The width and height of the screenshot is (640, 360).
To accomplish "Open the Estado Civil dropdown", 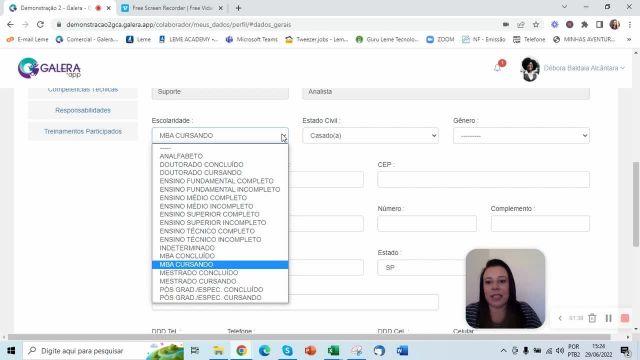I will (370, 136).
